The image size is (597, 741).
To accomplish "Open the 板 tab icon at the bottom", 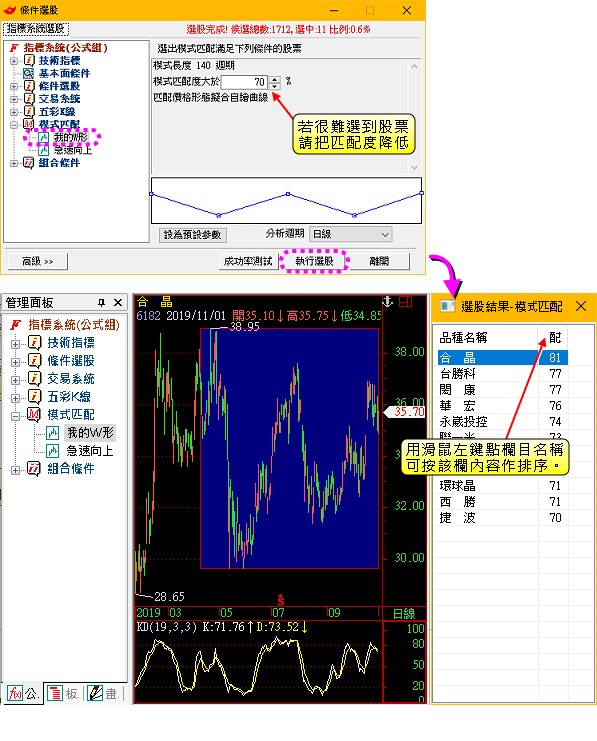I will coord(55,693).
